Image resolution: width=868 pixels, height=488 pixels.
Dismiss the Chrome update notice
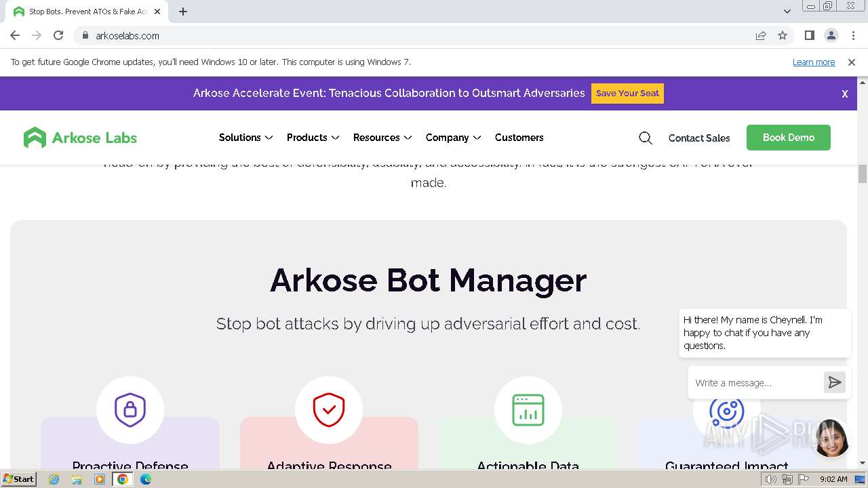pos(852,62)
